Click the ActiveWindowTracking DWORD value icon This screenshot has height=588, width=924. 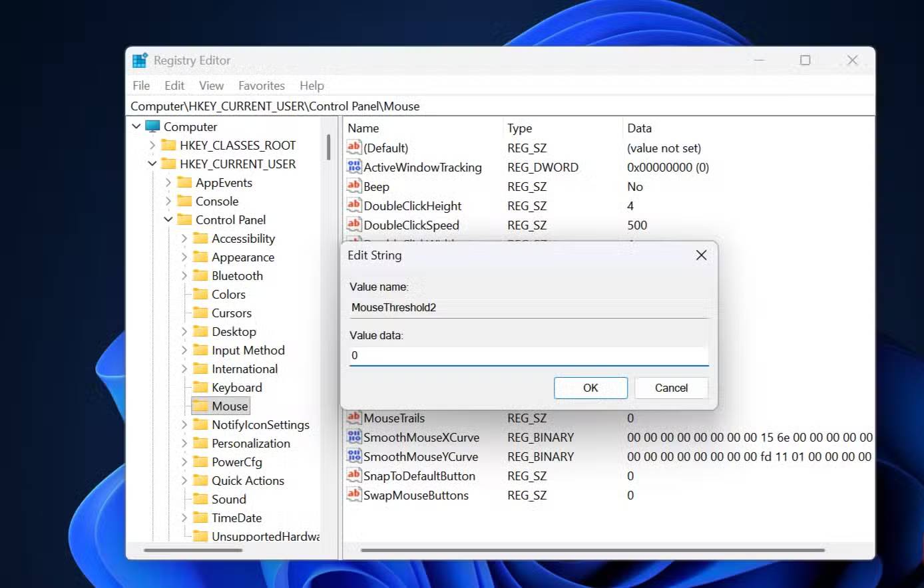(x=353, y=167)
